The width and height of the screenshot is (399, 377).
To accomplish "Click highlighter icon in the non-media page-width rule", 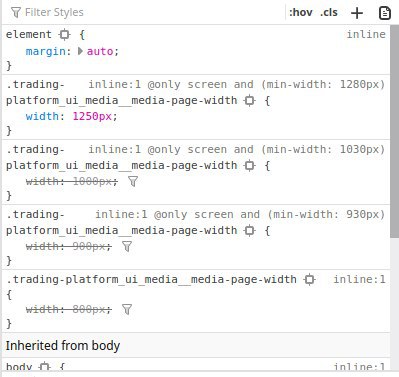I will click(309, 279).
